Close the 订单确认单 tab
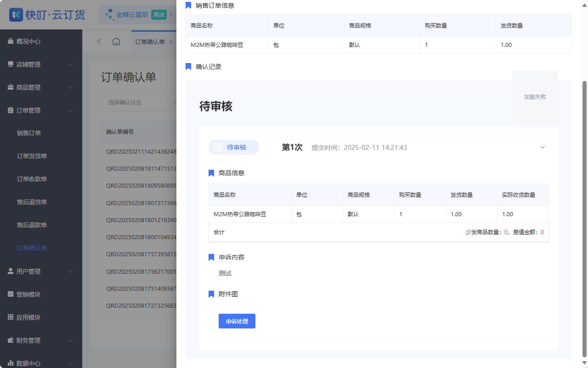The width and height of the screenshot is (588, 368). click(x=171, y=42)
